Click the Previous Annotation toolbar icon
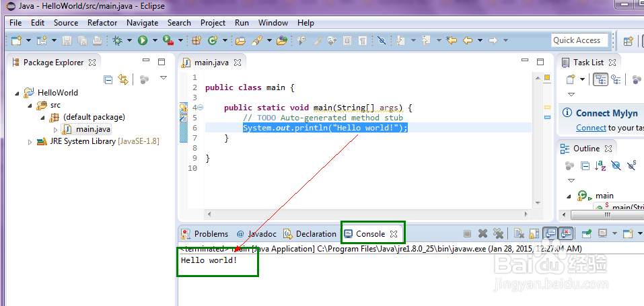 425,40
